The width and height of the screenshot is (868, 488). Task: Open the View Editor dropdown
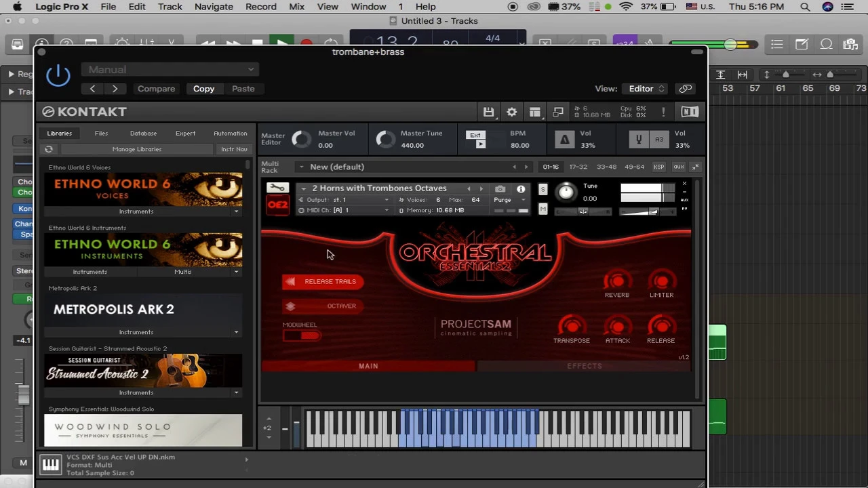[646, 89]
